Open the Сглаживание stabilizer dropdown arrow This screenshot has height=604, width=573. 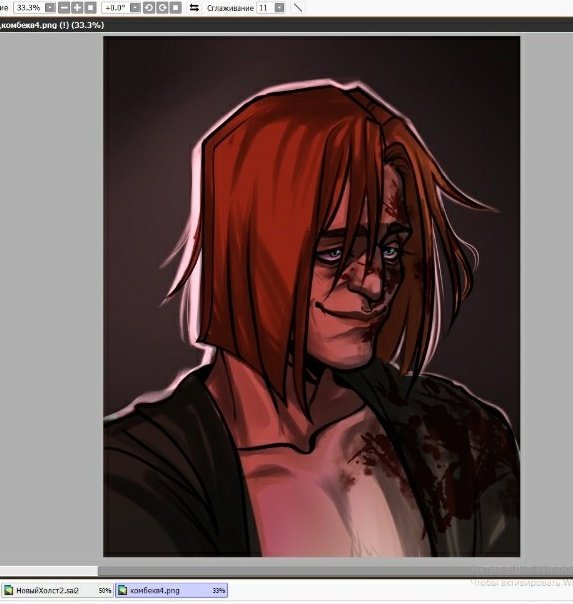pos(280,8)
